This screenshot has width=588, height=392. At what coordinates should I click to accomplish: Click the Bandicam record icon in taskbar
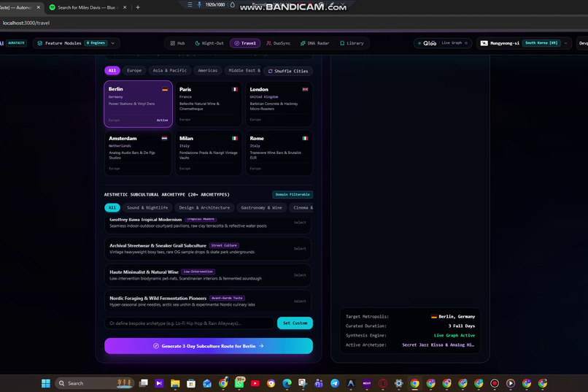495,383
